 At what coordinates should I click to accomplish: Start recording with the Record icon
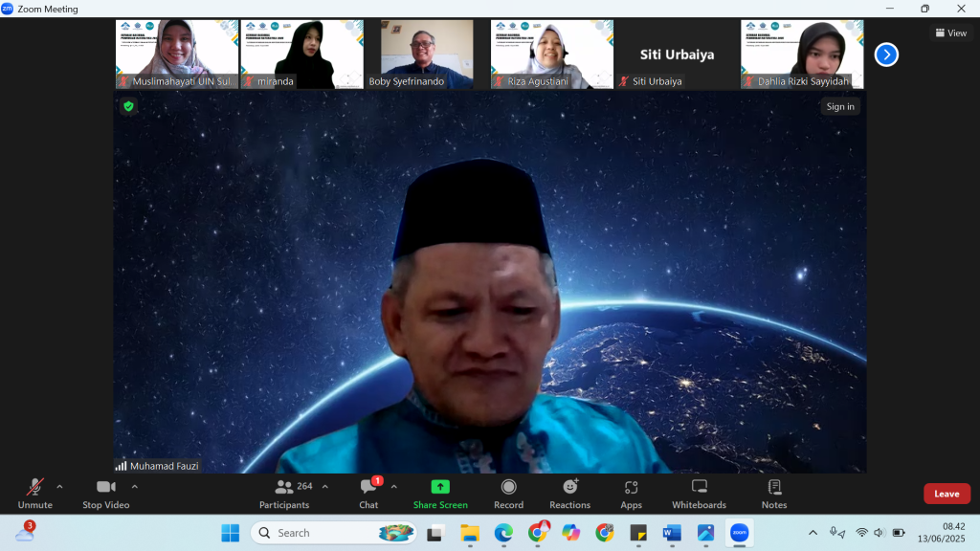click(508, 488)
